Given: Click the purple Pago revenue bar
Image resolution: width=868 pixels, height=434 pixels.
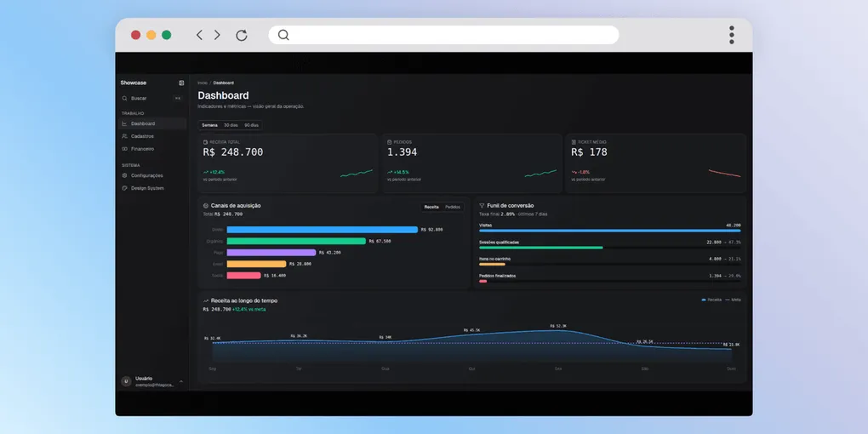Looking at the screenshot, I should tap(271, 253).
